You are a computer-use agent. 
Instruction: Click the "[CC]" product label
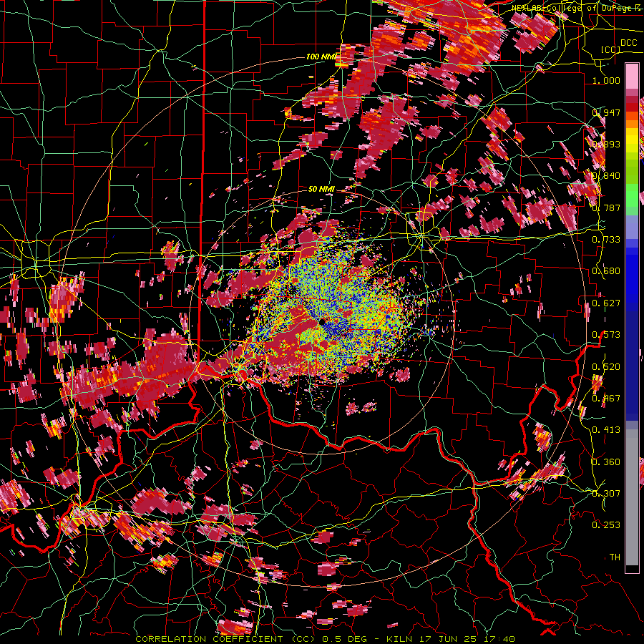[x=611, y=49]
